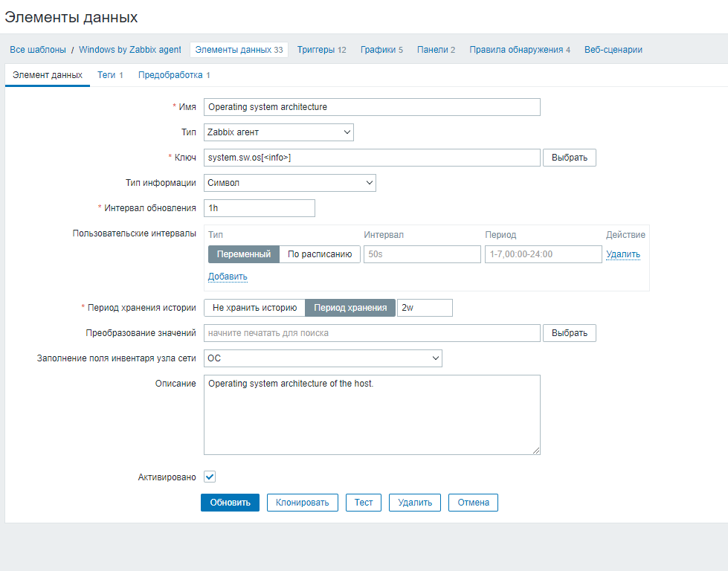This screenshot has width=728, height=571.
Task: Grab the Описание textarea resize handle
Action: click(536, 450)
